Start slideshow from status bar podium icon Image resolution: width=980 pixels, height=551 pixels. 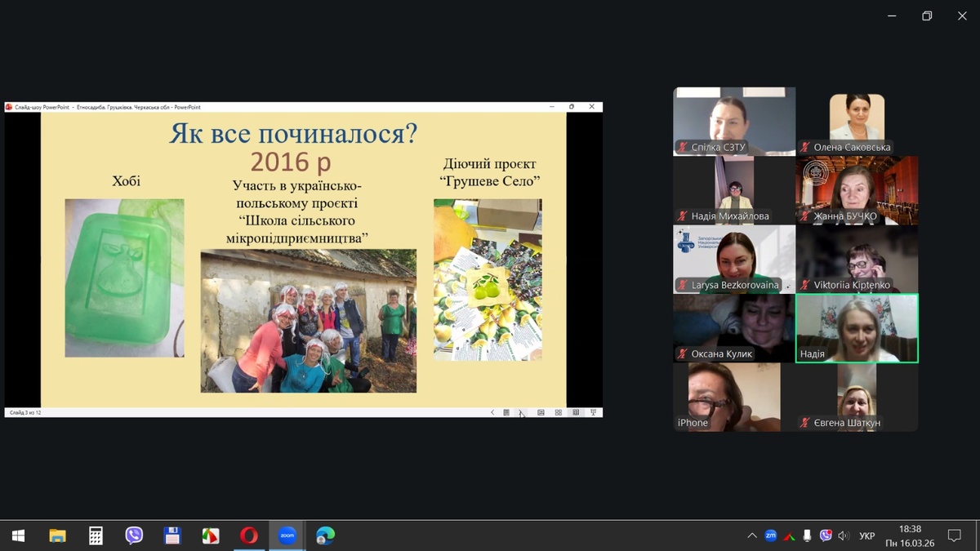(594, 413)
